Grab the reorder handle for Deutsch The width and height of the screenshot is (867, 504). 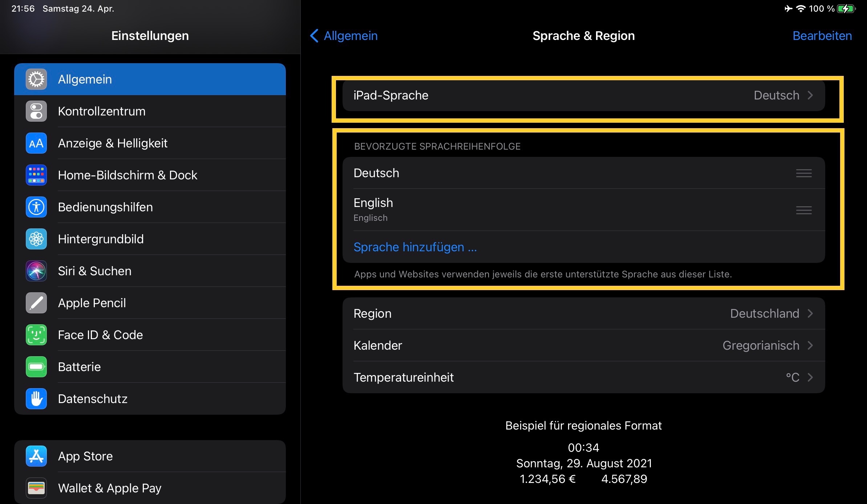click(x=803, y=173)
